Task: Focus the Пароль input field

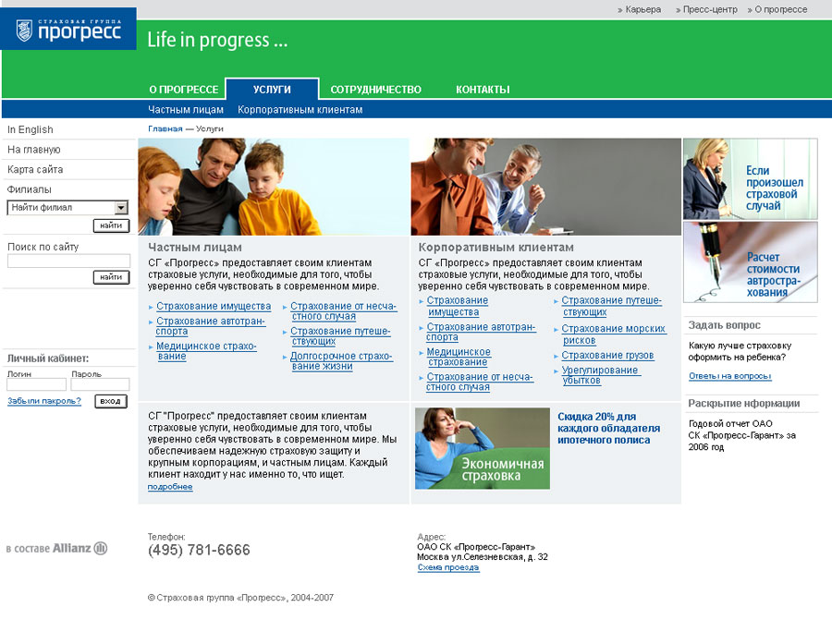Action: point(100,384)
